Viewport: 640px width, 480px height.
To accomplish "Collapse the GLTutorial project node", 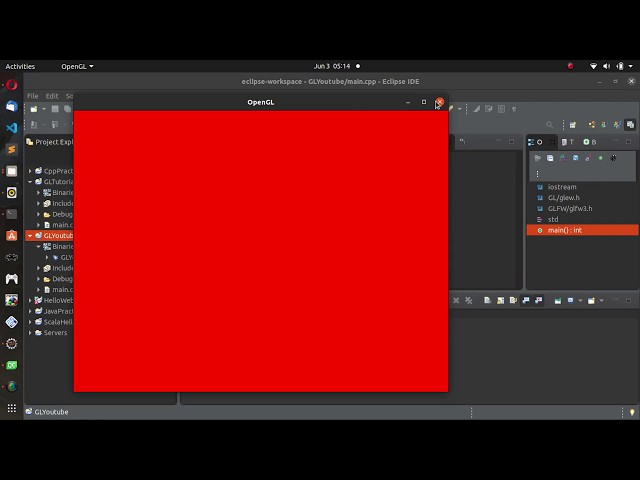I will click(30, 182).
